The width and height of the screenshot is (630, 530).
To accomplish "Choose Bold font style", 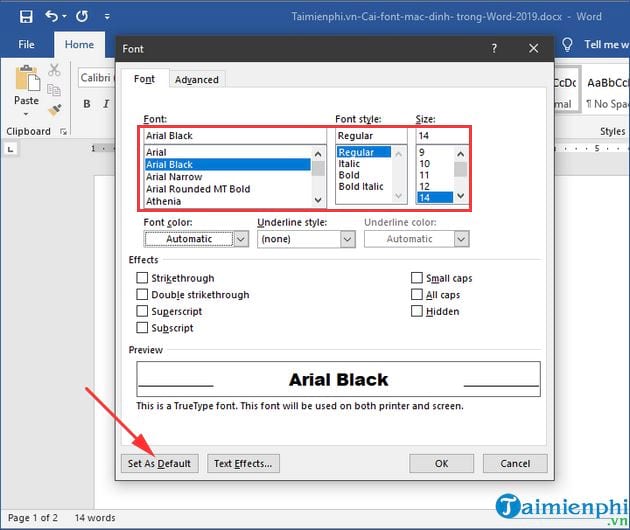I will coord(364,175).
